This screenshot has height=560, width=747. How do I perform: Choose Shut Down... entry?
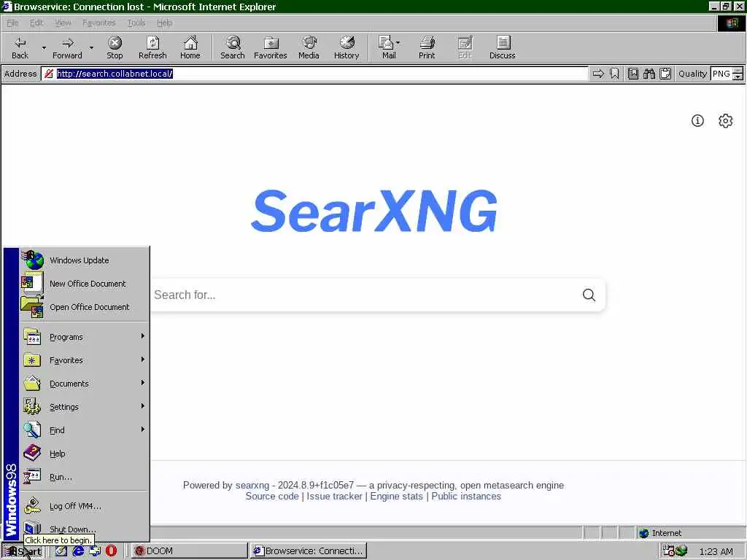84,529
